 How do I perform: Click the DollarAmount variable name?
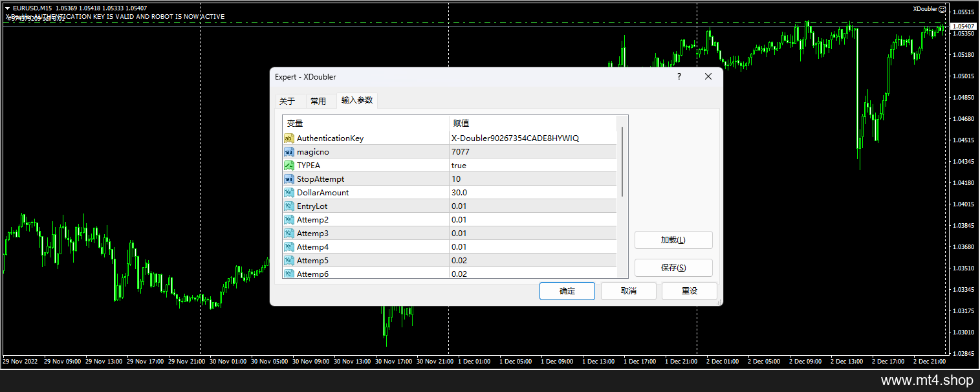coord(323,193)
